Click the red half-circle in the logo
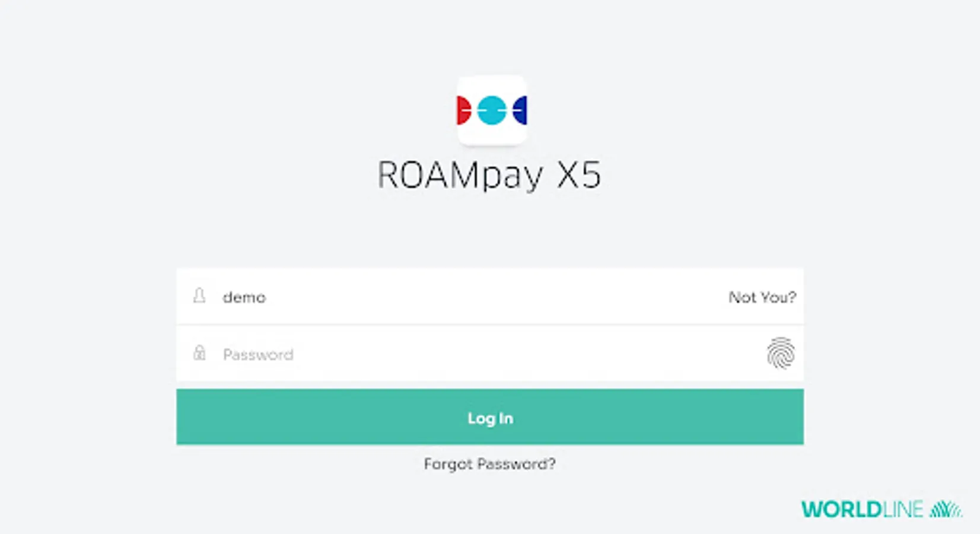This screenshot has height=534, width=980. coord(463,110)
